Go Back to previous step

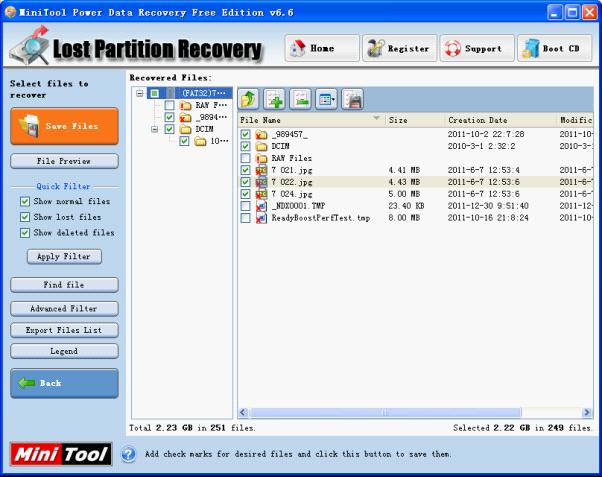[64, 383]
